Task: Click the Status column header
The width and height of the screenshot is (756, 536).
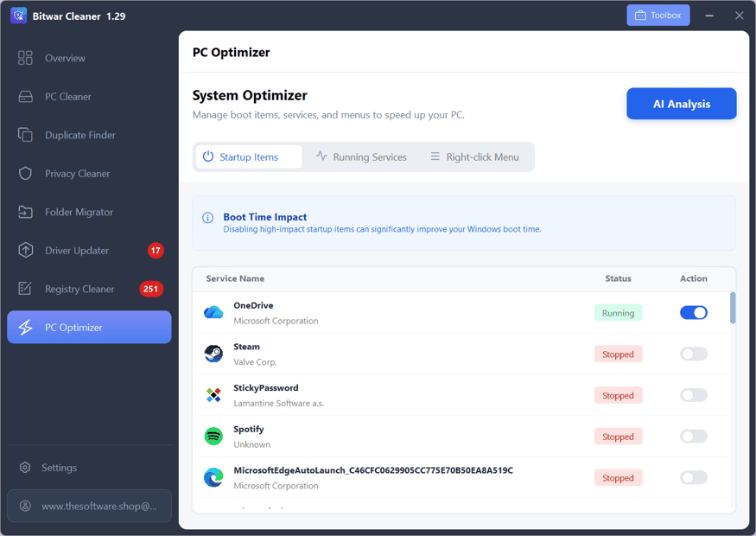Action: click(x=618, y=278)
